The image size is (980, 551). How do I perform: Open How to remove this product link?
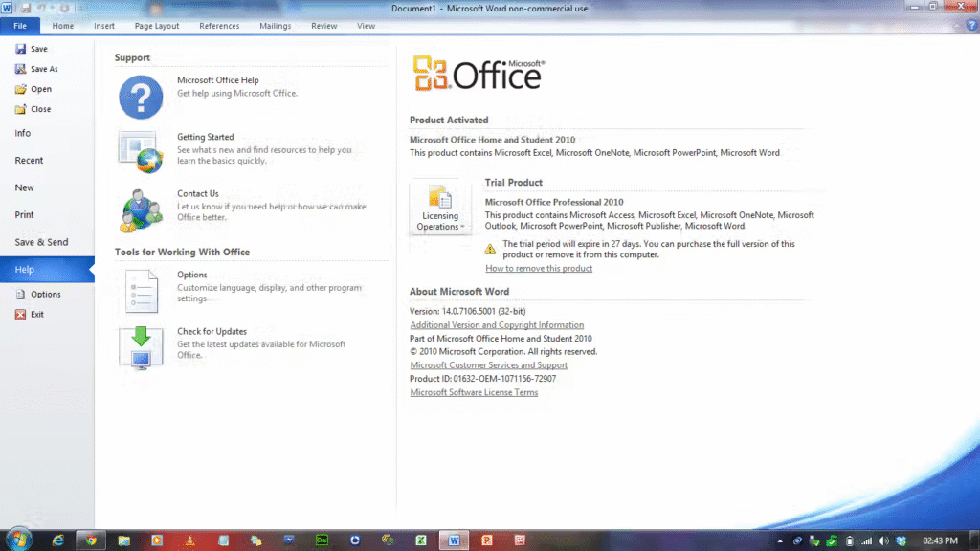click(539, 269)
